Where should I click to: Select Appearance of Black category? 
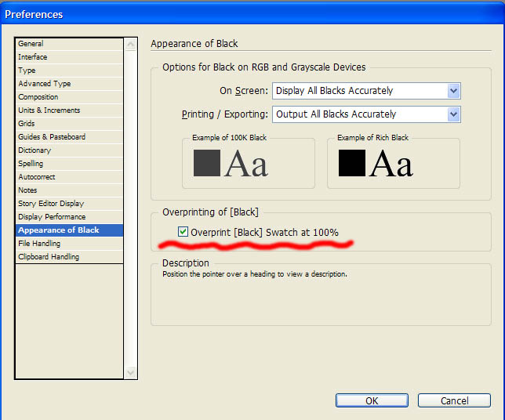pyautogui.click(x=69, y=230)
